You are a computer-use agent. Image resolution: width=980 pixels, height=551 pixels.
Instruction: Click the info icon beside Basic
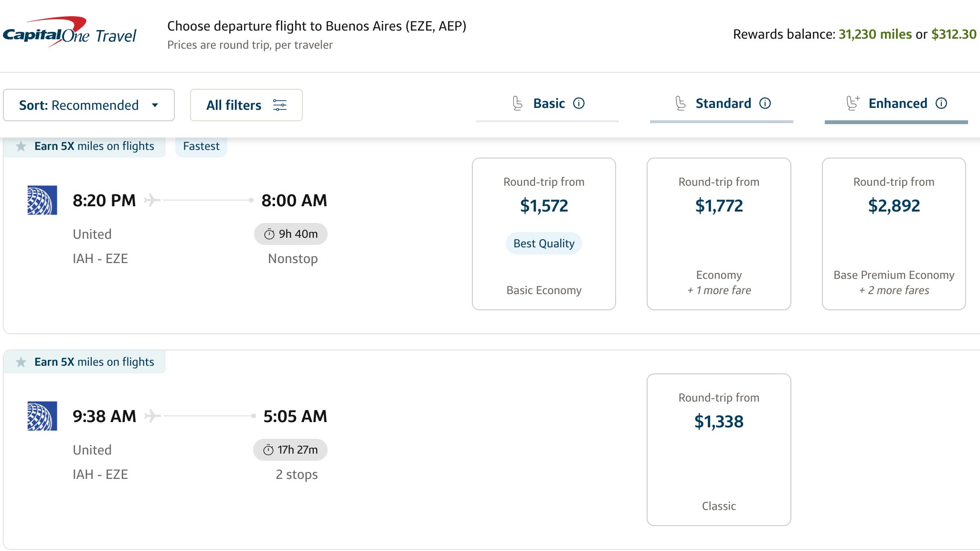pos(579,103)
